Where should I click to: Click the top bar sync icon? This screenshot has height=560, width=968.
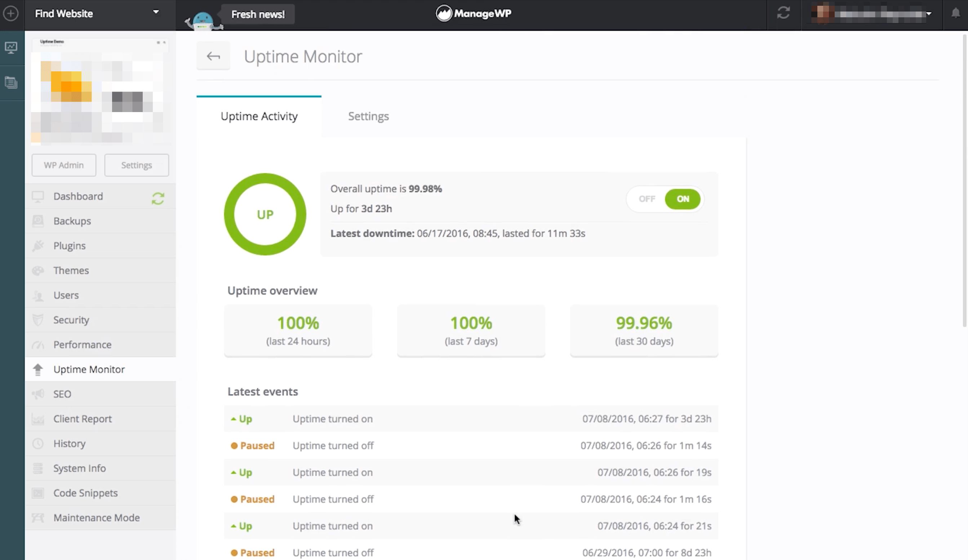(x=783, y=13)
